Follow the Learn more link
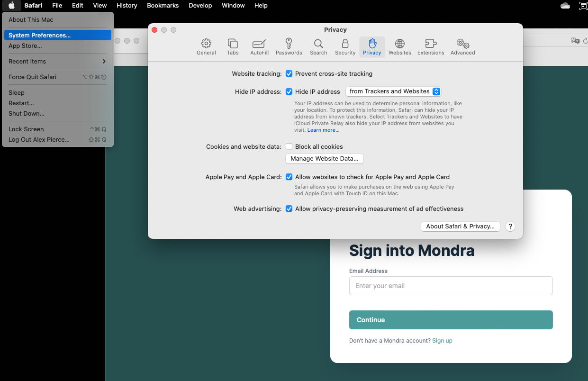 click(x=323, y=130)
